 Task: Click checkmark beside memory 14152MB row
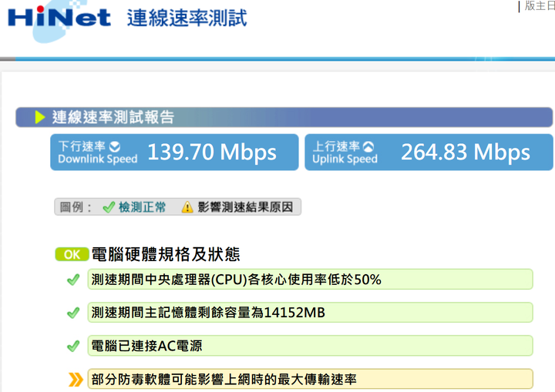(73, 313)
